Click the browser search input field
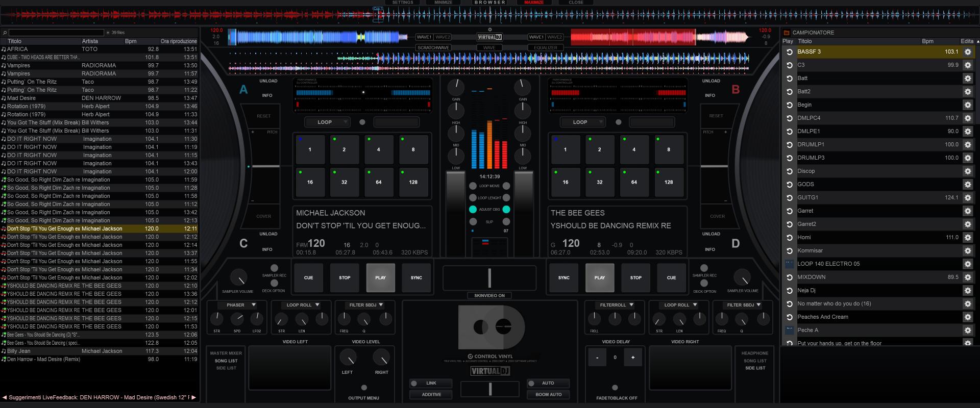Screen dimensions: 980x408 click(x=56, y=33)
